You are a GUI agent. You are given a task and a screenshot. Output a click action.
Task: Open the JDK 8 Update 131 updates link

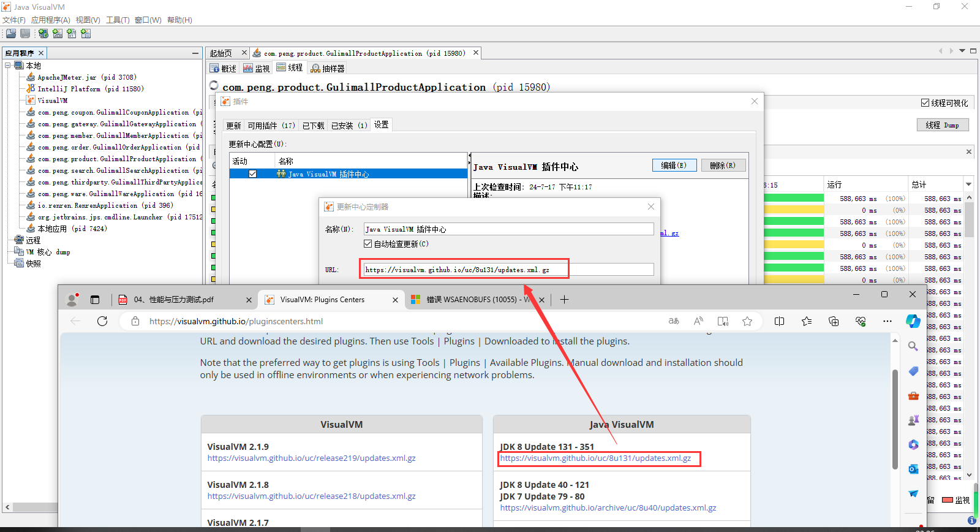point(595,458)
